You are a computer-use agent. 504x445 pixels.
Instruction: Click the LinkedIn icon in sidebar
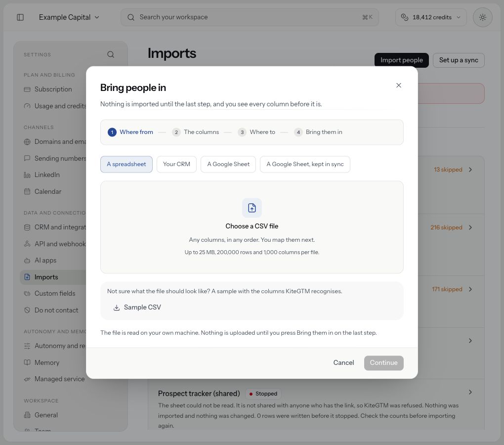27,175
